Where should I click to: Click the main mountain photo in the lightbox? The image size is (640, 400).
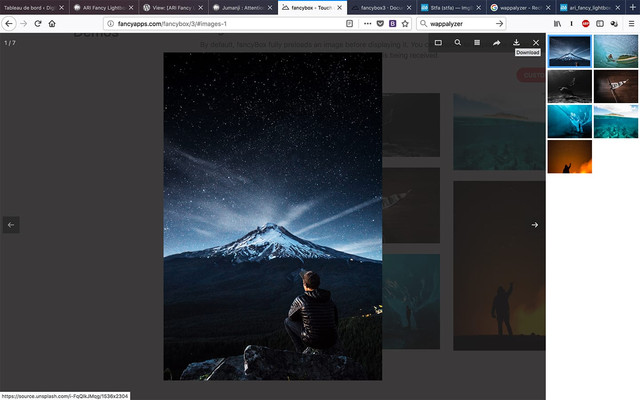coord(273,216)
